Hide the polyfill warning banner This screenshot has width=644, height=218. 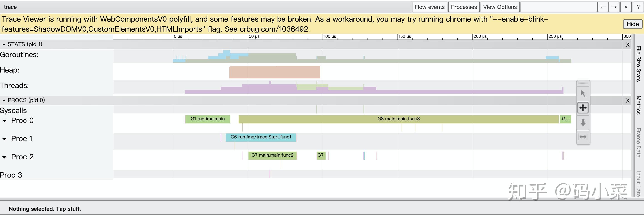click(632, 24)
